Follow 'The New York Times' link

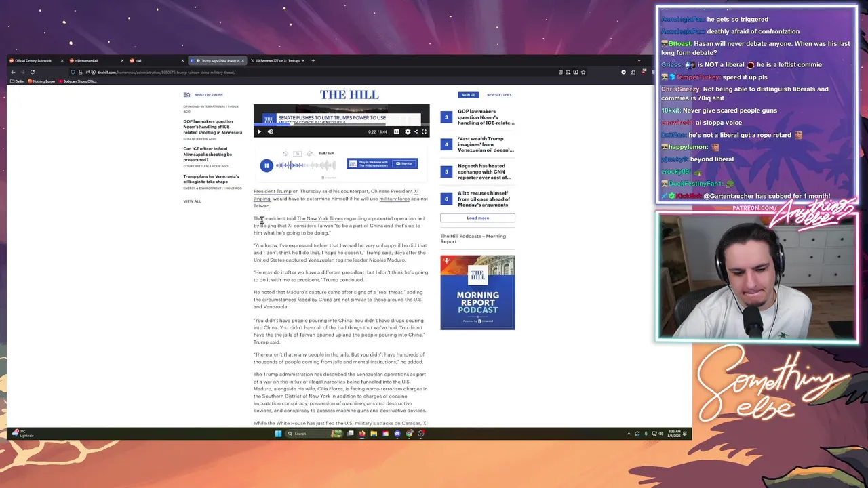pyautogui.click(x=319, y=218)
